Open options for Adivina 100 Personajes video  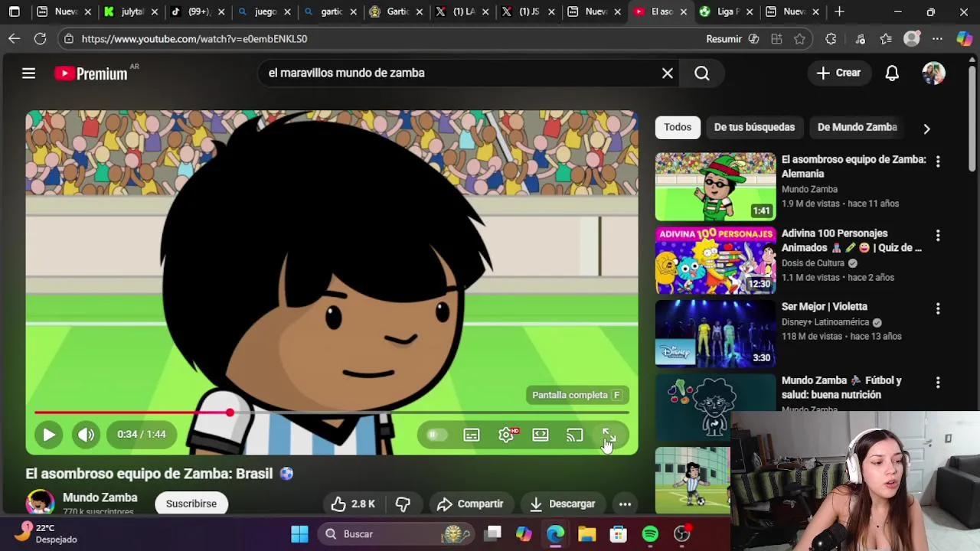pyautogui.click(x=938, y=236)
